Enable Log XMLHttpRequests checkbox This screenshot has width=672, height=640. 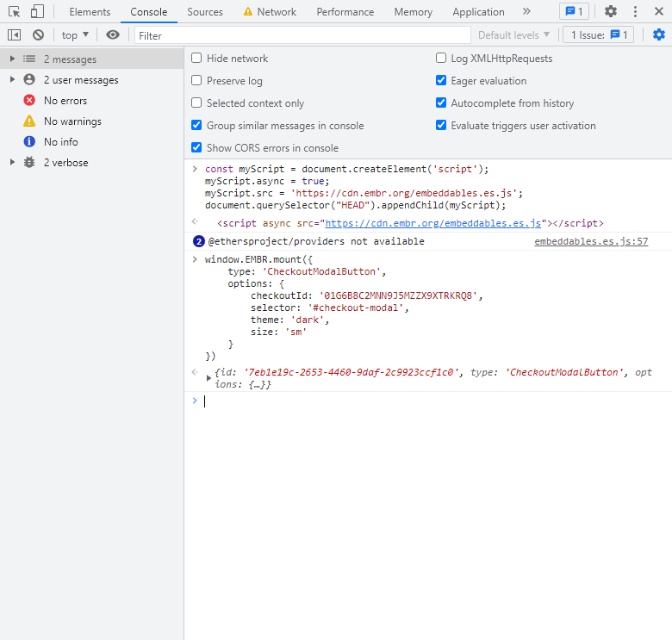pos(441,58)
